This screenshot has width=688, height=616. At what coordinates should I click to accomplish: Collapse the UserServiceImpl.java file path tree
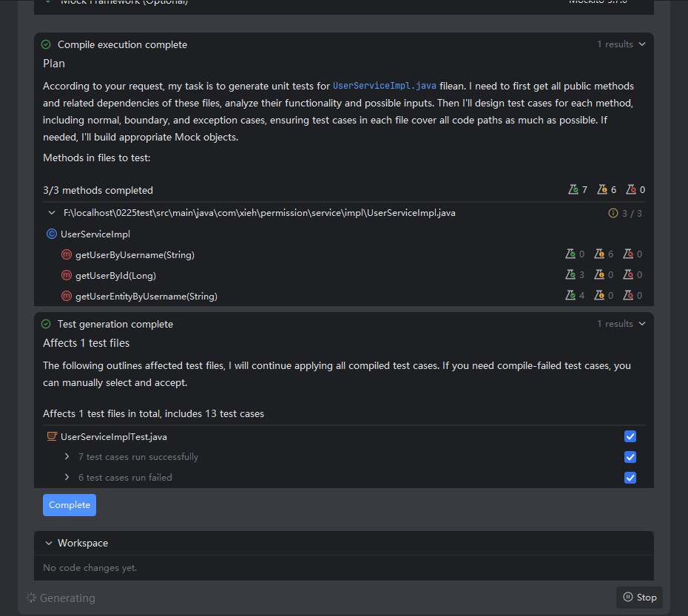52,214
